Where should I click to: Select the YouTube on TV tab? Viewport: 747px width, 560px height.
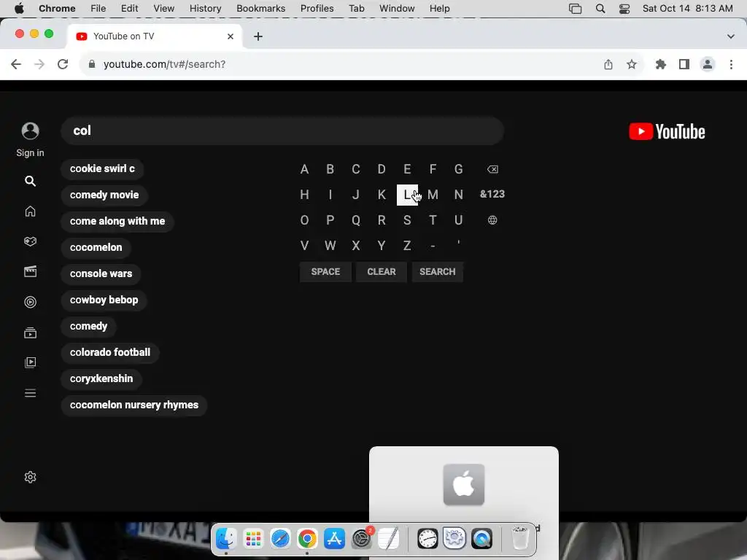155,36
